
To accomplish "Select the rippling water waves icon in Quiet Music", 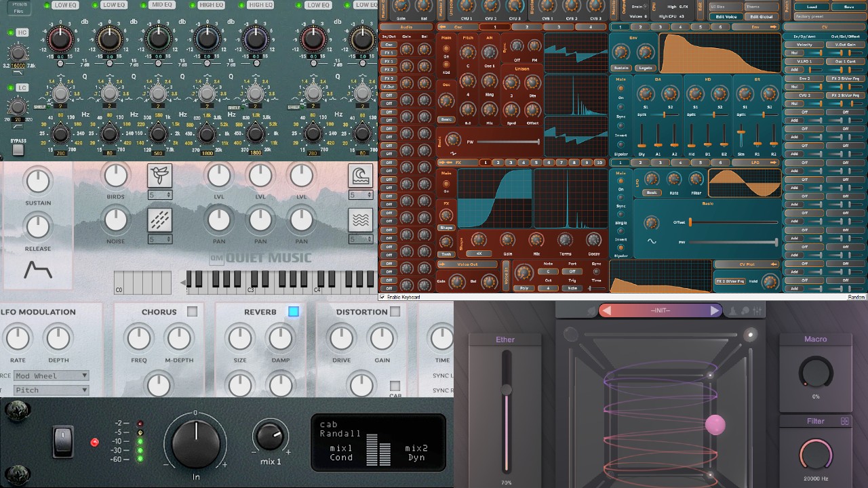I will (360, 220).
